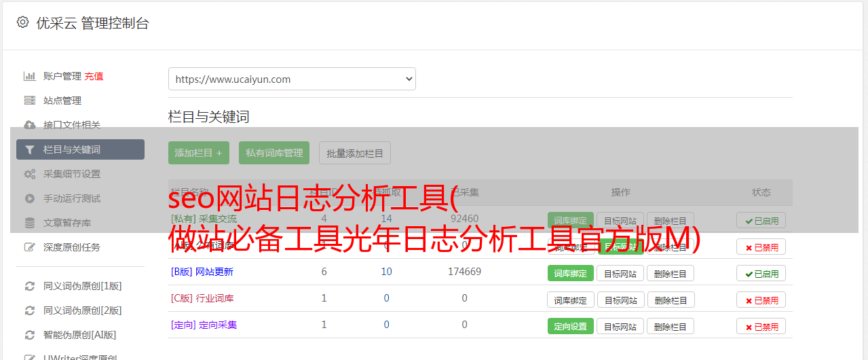Click the 操作 column header
This screenshot has height=360, width=868.
tap(620, 192)
